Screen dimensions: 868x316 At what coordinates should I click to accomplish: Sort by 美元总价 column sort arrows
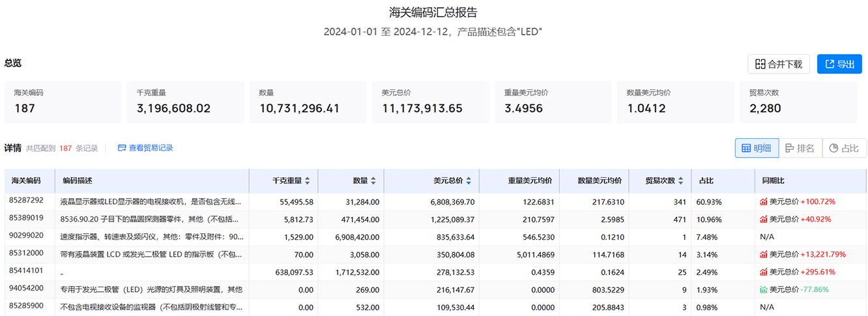click(x=468, y=180)
